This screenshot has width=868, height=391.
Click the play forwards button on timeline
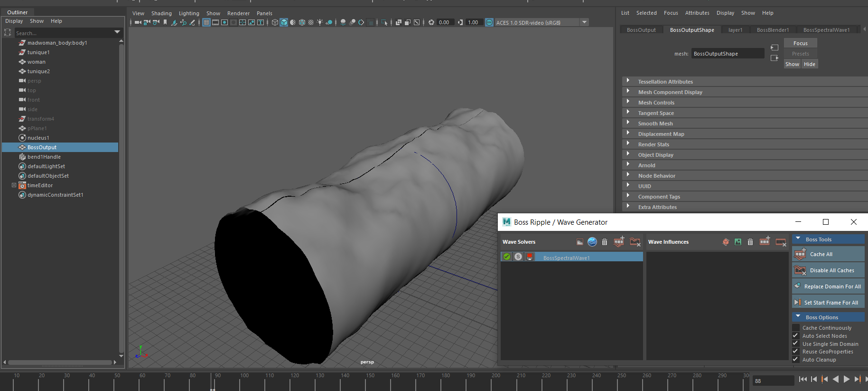click(x=847, y=379)
